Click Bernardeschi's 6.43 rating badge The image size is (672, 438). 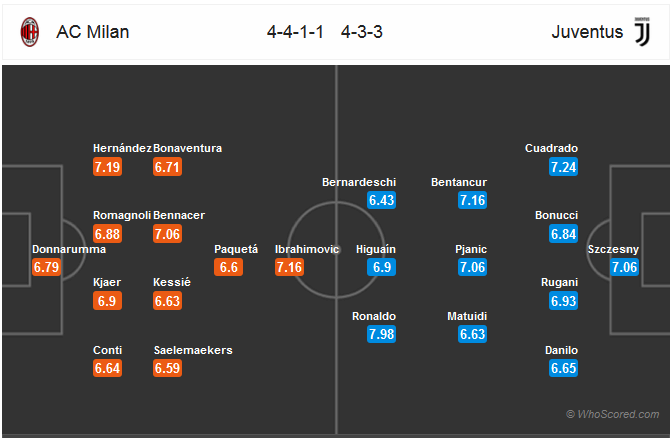point(381,200)
